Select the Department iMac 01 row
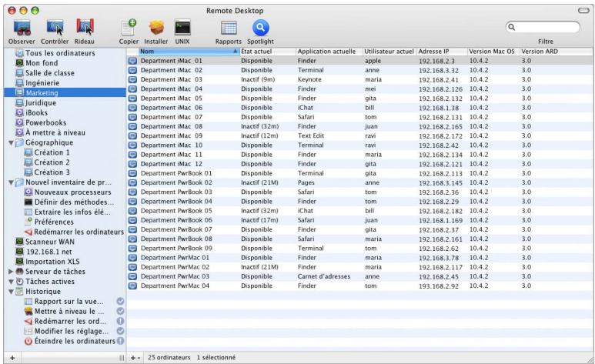 359,61
